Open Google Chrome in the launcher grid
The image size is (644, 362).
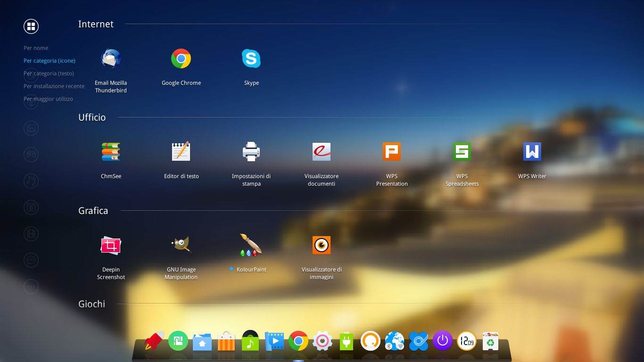pyautogui.click(x=181, y=59)
